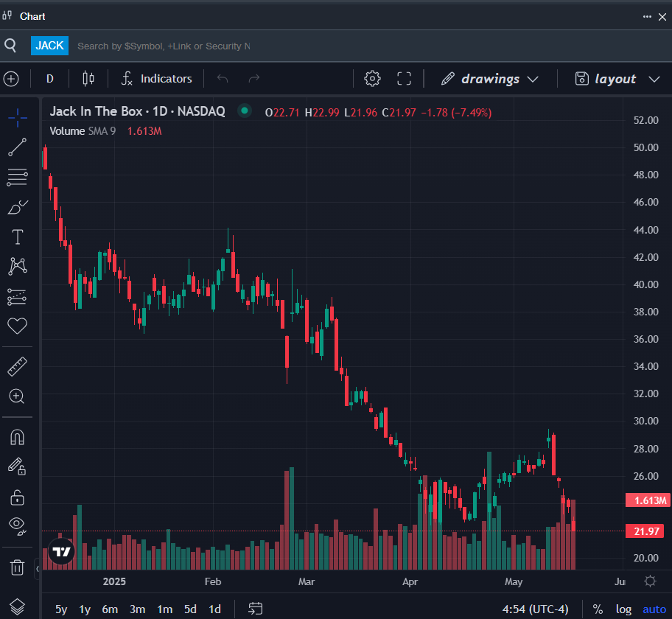Toggle fullscreen chart mode

click(x=404, y=78)
